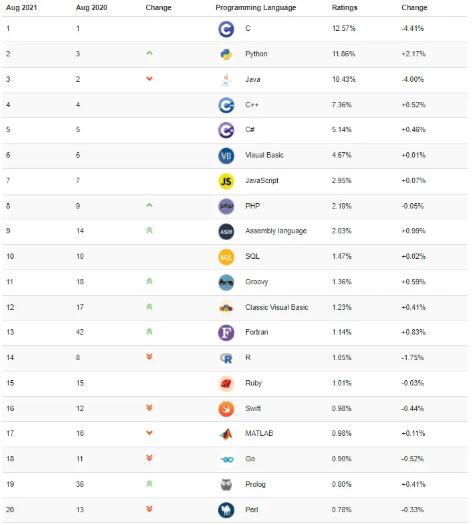Click the MATLAB language name
472x525 pixels.
[x=259, y=434]
